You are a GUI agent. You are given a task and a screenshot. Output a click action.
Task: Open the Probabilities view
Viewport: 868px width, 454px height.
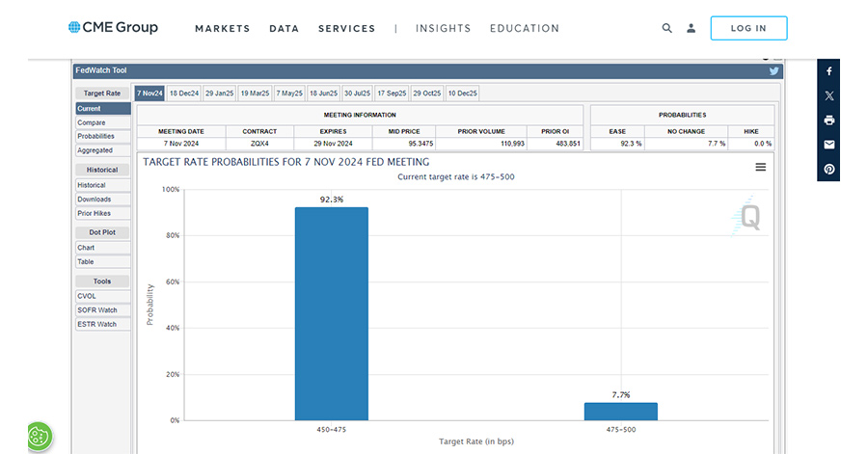point(103,136)
